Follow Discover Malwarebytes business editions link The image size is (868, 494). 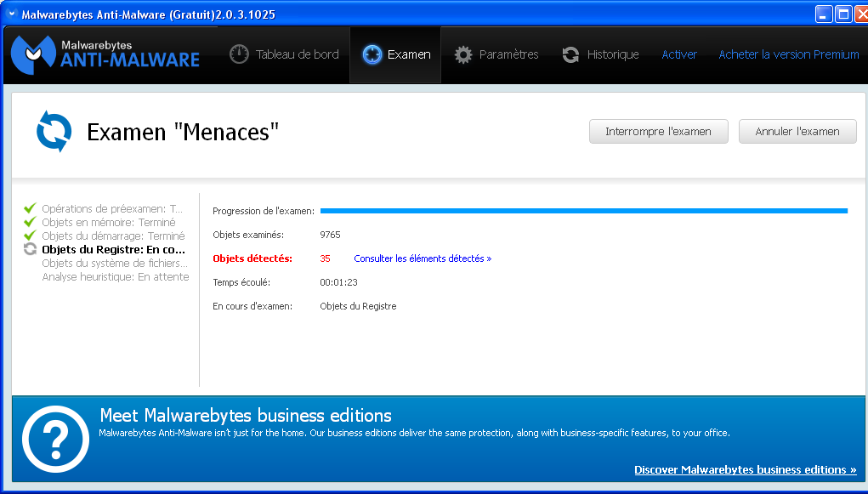pos(746,469)
